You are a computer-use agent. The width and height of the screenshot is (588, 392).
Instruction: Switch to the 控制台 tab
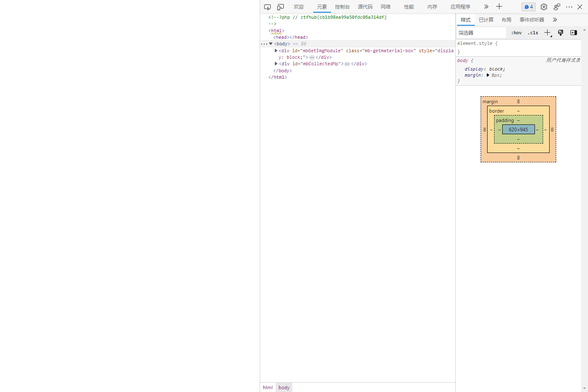point(342,7)
